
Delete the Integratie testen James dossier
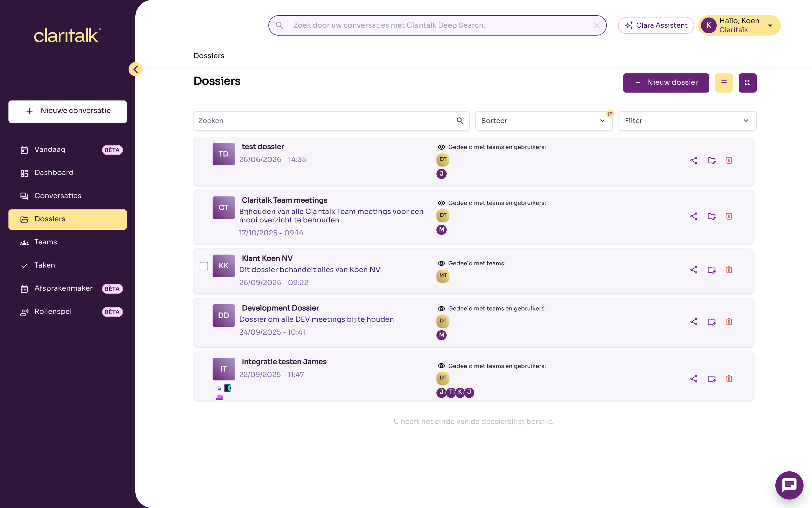pyautogui.click(x=729, y=379)
